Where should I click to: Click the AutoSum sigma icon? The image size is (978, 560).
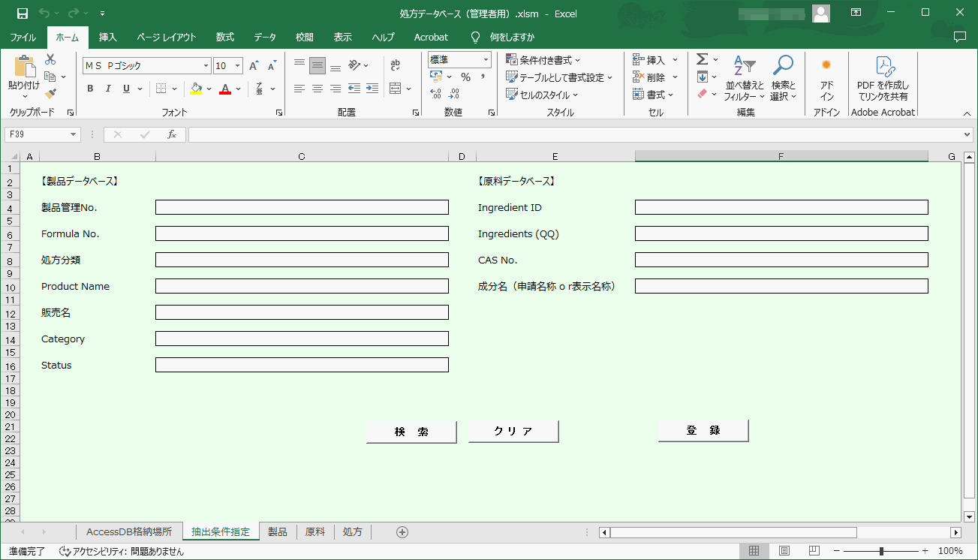[702, 59]
